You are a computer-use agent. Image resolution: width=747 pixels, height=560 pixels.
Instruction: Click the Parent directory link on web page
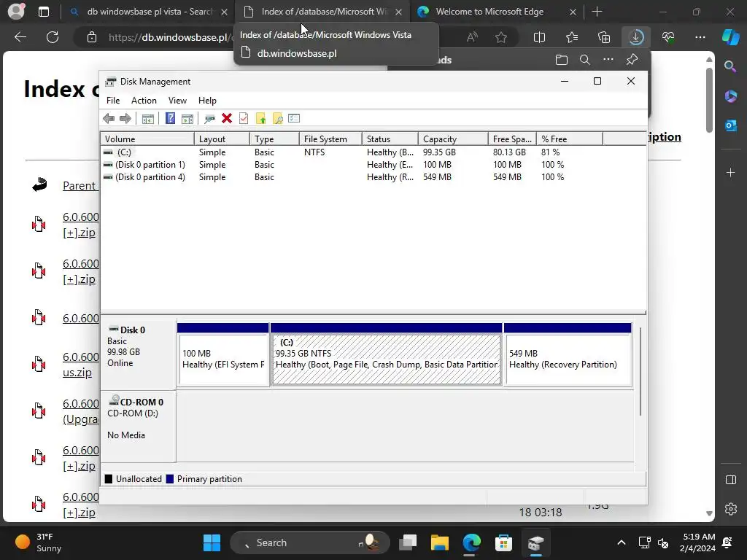pos(80,186)
